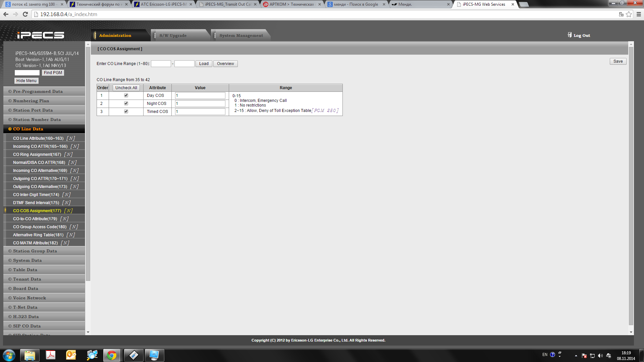The height and width of the screenshot is (362, 644).
Task: Click the Overview button
Action: pyautogui.click(x=225, y=64)
